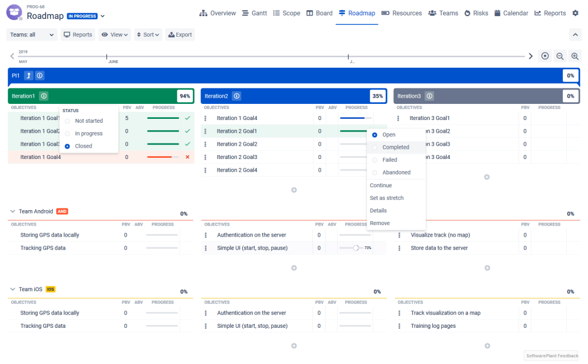Click the PI1 up-arrow icon
Image resolution: width=588 pixels, height=364 pixels.
click(x=29, y=76)
